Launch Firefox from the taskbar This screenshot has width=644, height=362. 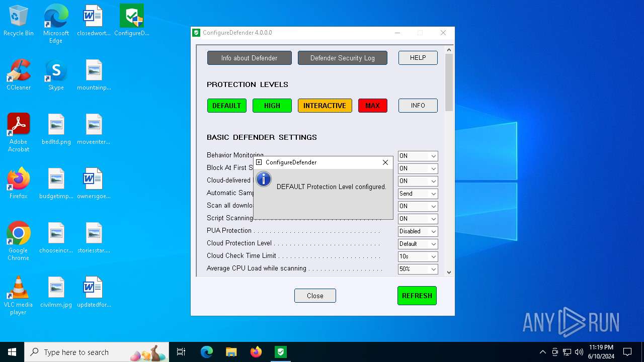coord(256,352)
